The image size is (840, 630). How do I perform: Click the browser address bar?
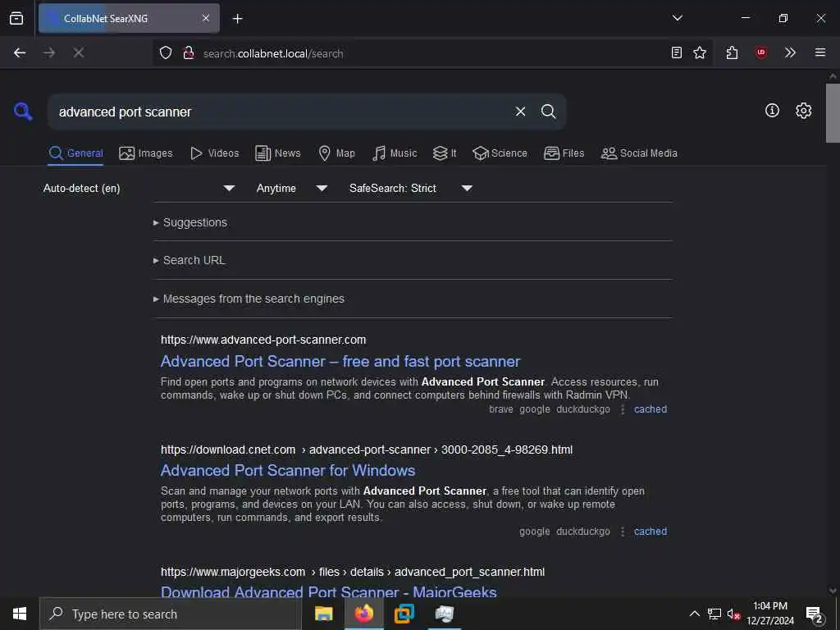pyautogui.click(x=433, y=53)
